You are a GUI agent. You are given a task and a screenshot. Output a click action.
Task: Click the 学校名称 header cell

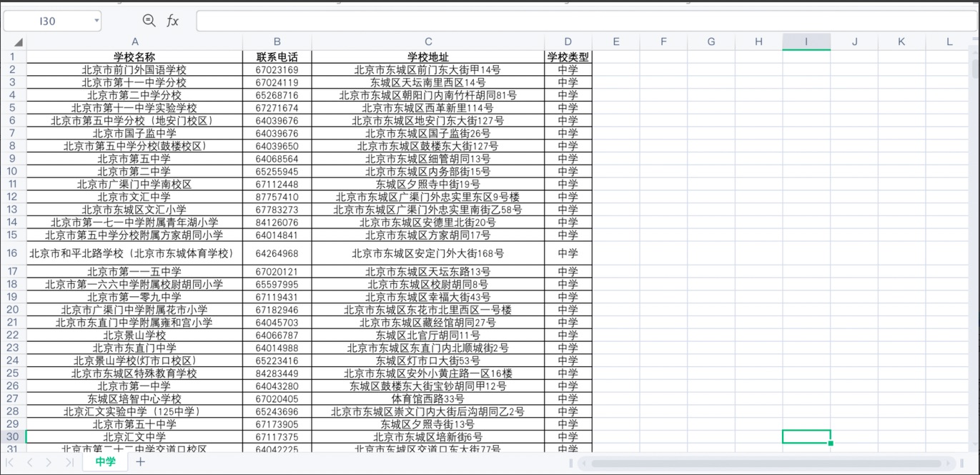[134, 57]
